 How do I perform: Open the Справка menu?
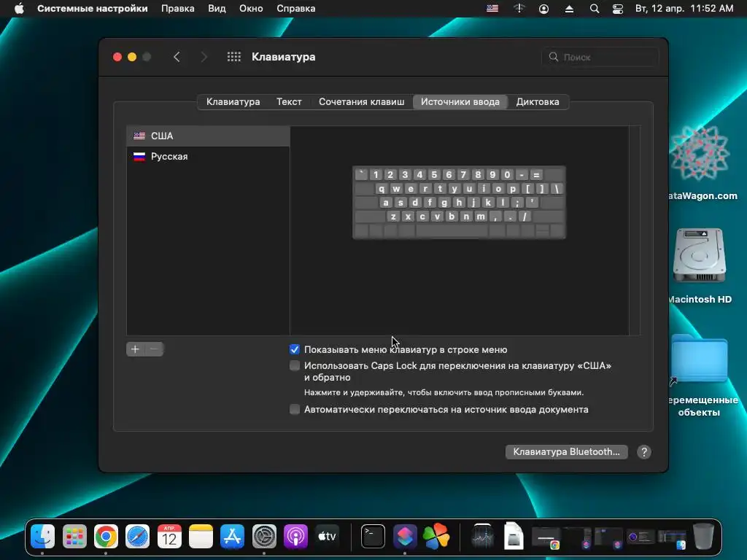296,9
